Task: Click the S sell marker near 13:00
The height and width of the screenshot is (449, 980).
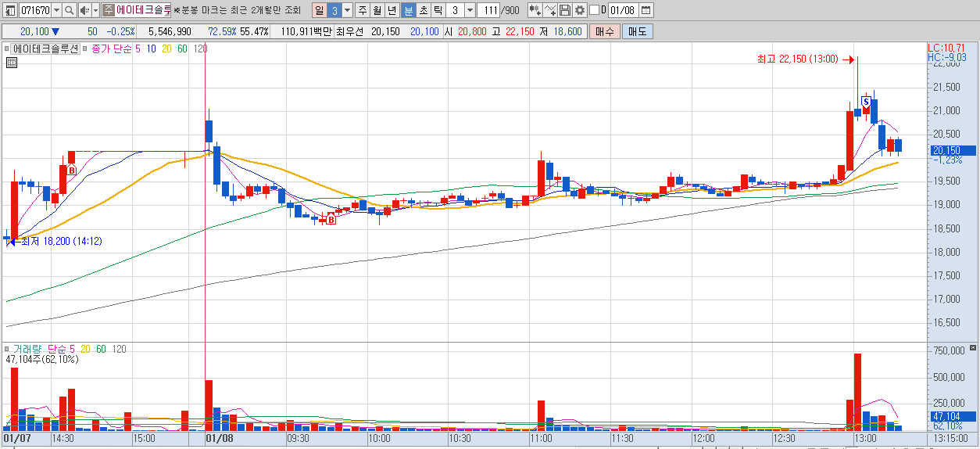Action: pos(866,102)
